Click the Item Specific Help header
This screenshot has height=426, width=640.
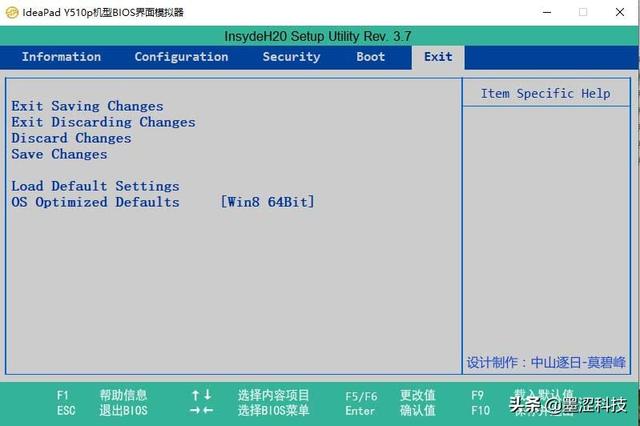545,93
